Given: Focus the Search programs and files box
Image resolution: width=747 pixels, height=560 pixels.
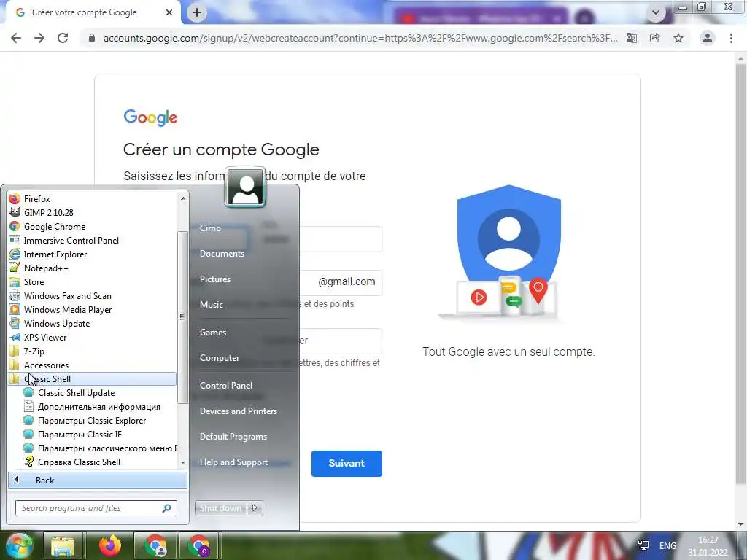Looking at the screenshot, I should (96, 508).
